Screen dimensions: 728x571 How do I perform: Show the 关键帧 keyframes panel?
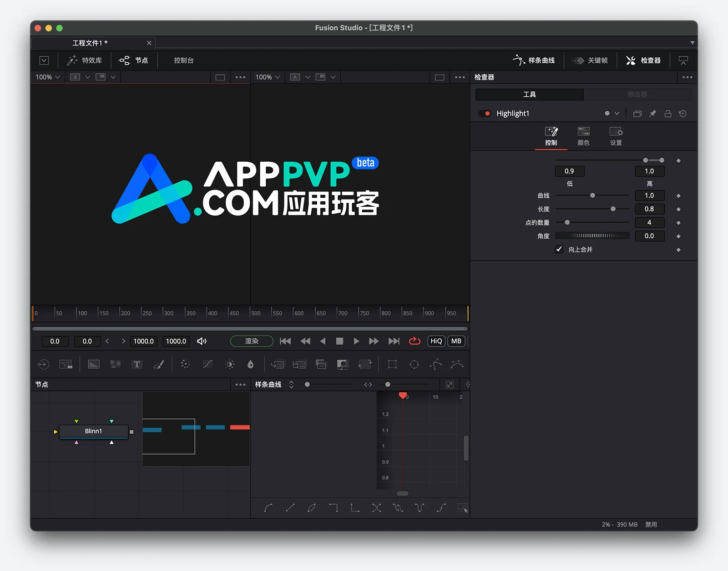(x=590, y=60)
